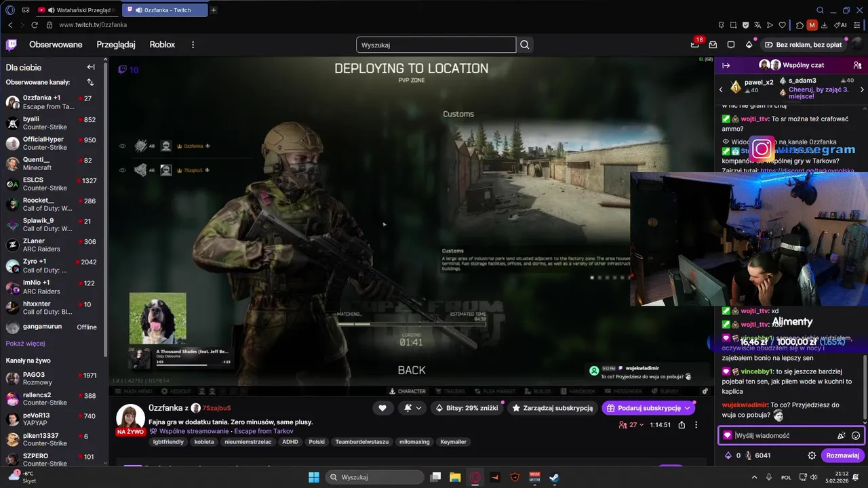Open File Explorer from the taskbar
Viewport: 868px width, 488px height.
[455, 477]
